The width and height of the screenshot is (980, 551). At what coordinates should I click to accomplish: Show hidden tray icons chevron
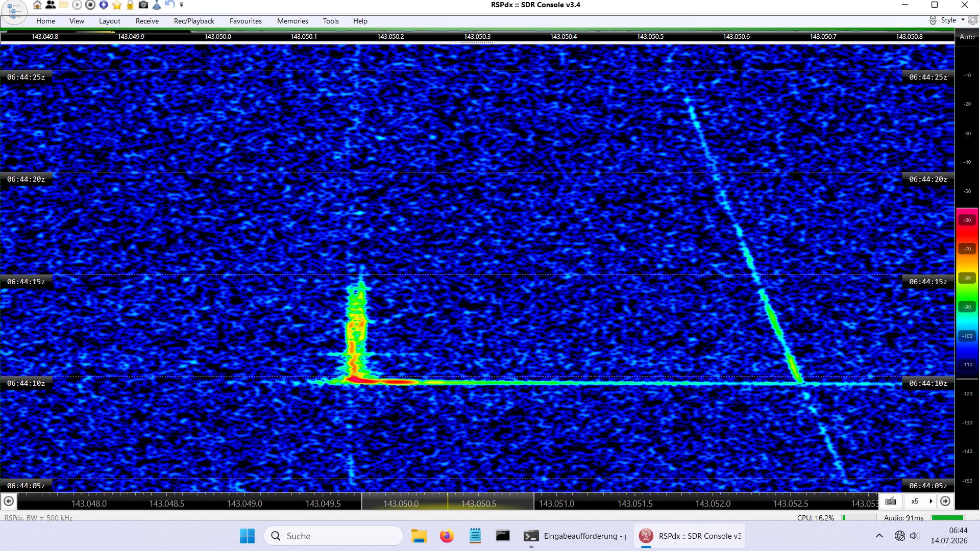pos(879,536)
